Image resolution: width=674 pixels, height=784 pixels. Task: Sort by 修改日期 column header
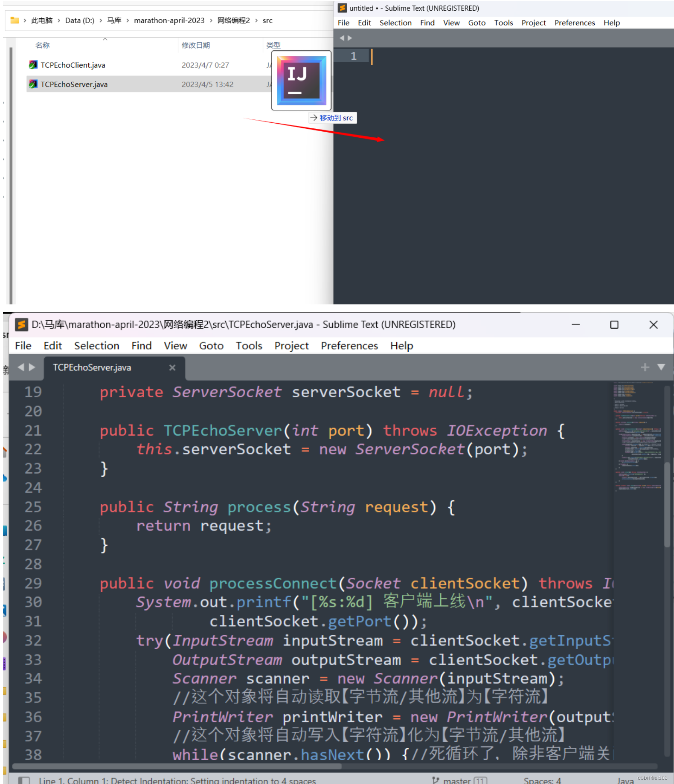pyautogui.click(x=195, y=45)
